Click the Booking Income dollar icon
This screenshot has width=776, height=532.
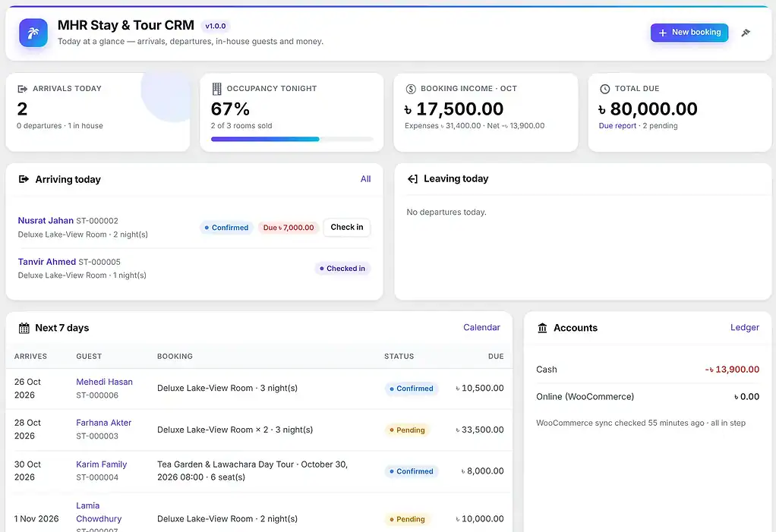tap(411, 89)
